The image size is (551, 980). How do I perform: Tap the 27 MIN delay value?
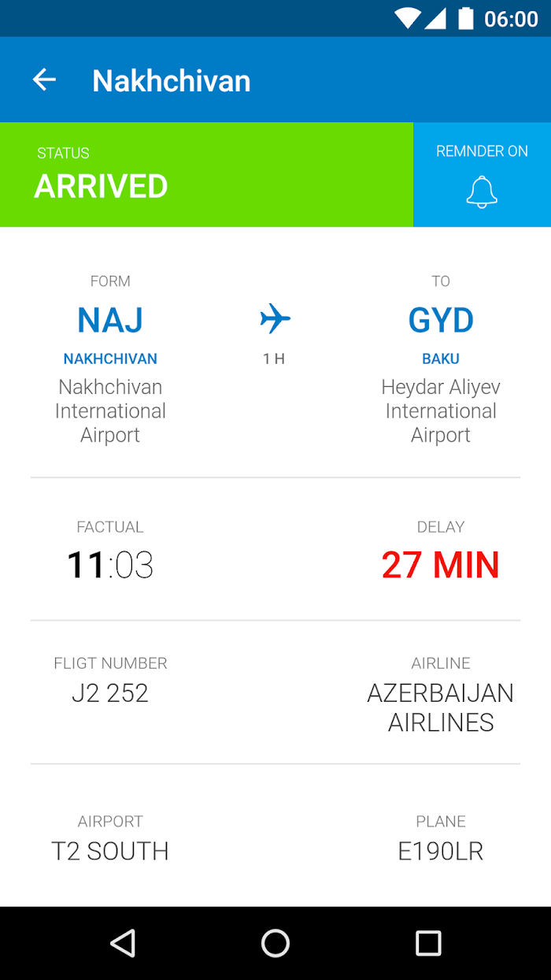pos(441,565)
